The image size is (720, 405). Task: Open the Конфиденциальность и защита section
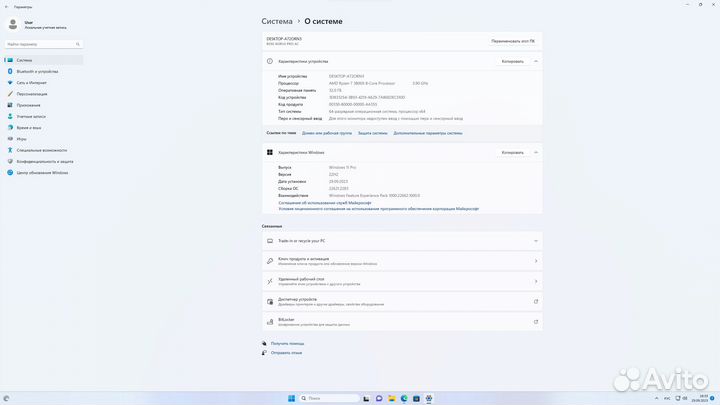(45, 162)
